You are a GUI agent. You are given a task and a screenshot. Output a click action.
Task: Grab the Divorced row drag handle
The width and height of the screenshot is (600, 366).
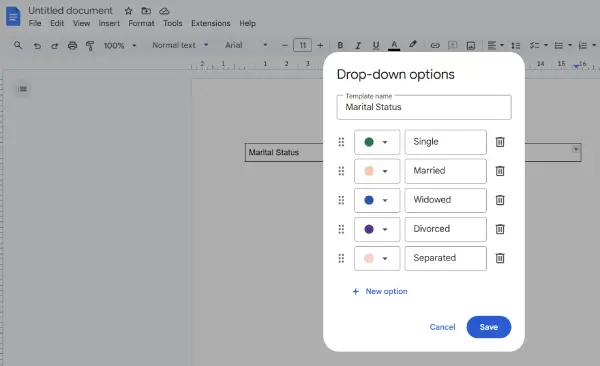(341, 229)
